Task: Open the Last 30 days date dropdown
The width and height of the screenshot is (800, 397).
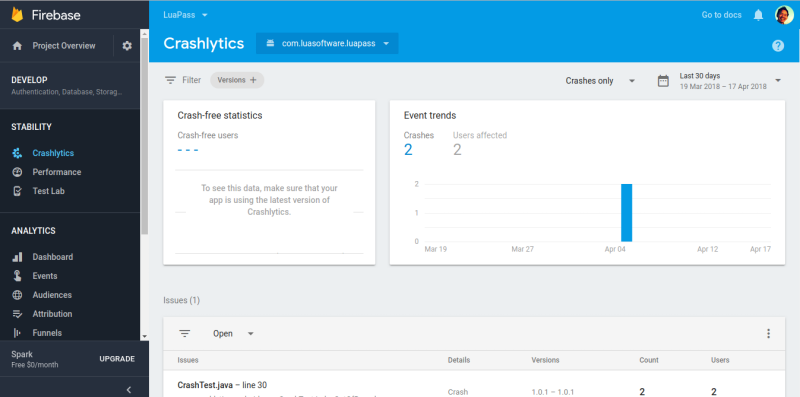Action: point(730,81)
